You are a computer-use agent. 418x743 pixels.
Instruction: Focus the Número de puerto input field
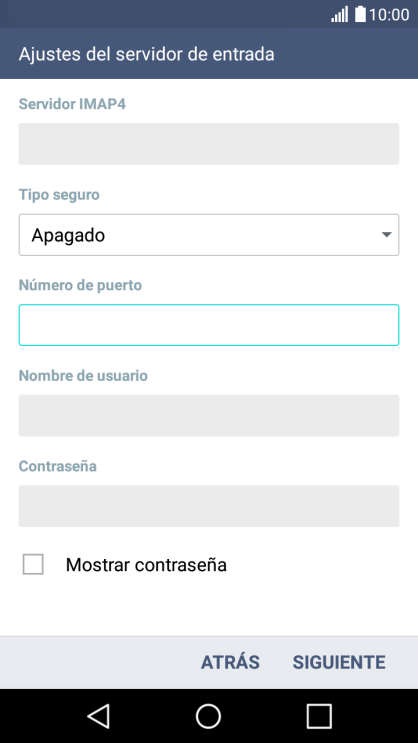coord(209,325)
